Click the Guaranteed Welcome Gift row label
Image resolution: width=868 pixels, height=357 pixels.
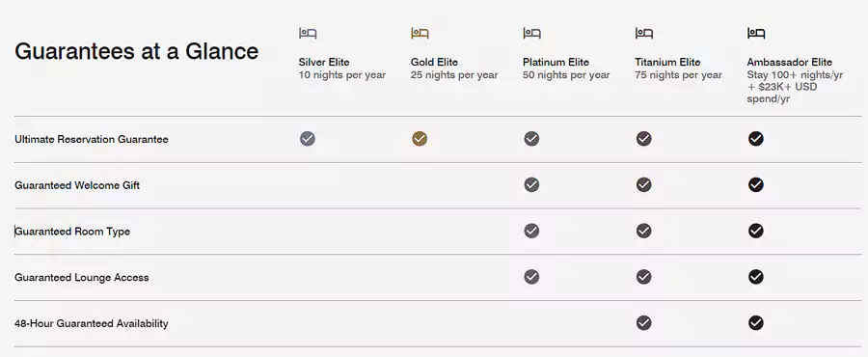(x=77, y=185)
